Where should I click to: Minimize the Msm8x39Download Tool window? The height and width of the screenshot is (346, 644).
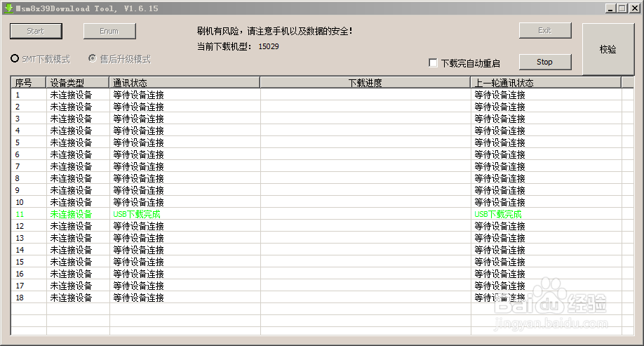point(610,8)
